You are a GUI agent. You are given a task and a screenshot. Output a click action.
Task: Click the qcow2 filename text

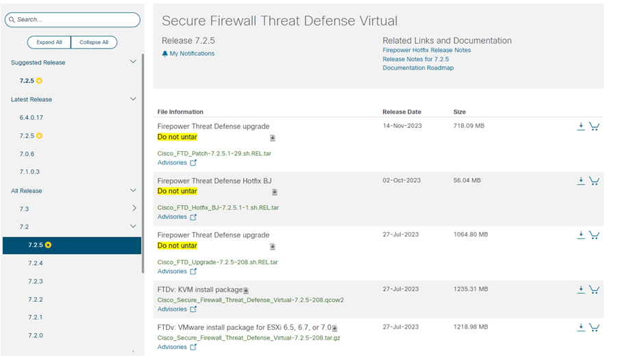click(251, 300)
